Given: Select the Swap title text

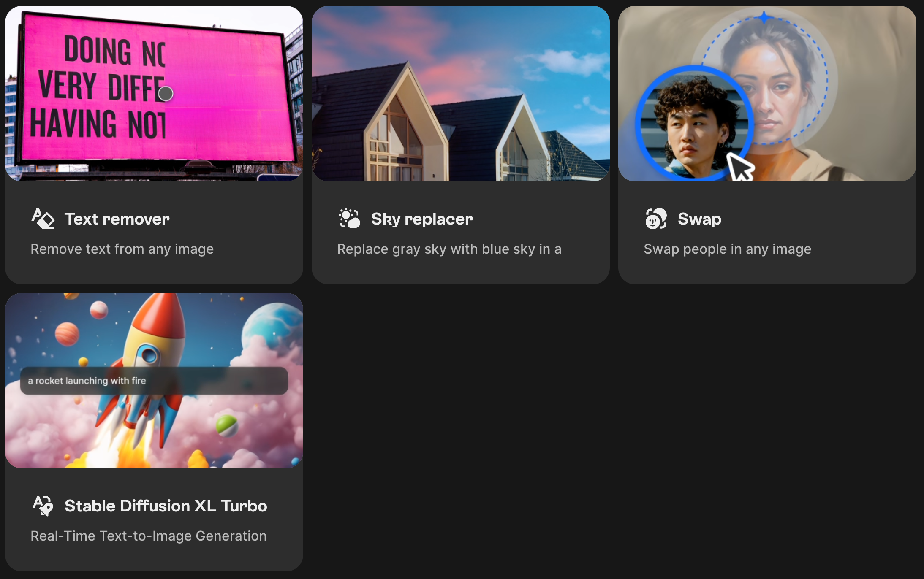Looking at the screenshot, I should tap(699, 219).
